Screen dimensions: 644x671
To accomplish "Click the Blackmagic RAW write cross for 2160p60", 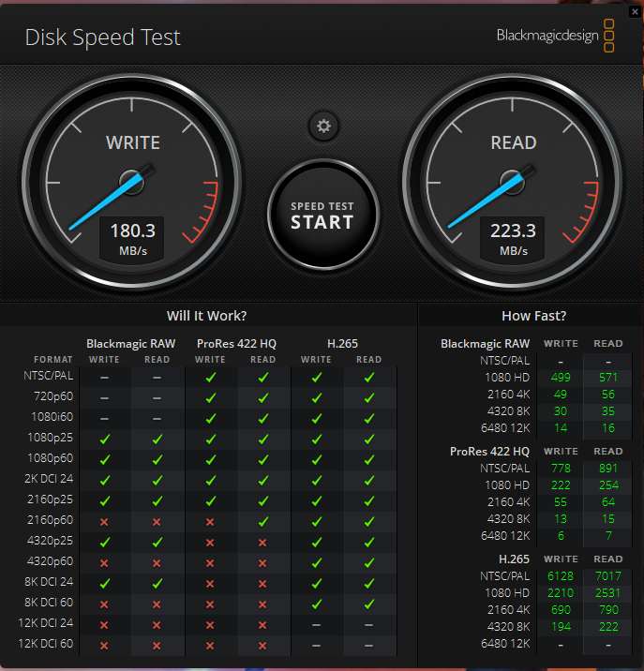I will 104,520.
